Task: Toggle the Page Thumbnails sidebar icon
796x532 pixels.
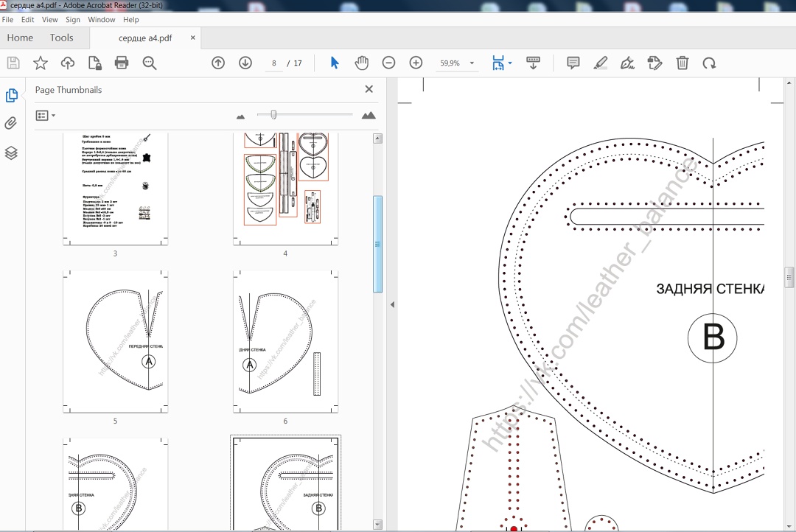Action: pos(12,96)
